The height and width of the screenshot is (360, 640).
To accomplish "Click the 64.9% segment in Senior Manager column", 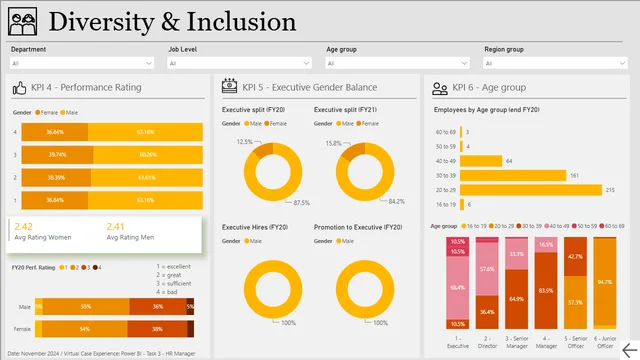I will pyautogui.click(x=516, y=299).
